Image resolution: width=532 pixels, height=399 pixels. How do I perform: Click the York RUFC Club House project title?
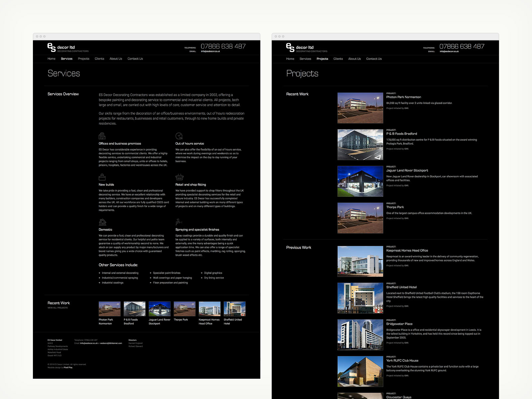(x=402, y=360)
